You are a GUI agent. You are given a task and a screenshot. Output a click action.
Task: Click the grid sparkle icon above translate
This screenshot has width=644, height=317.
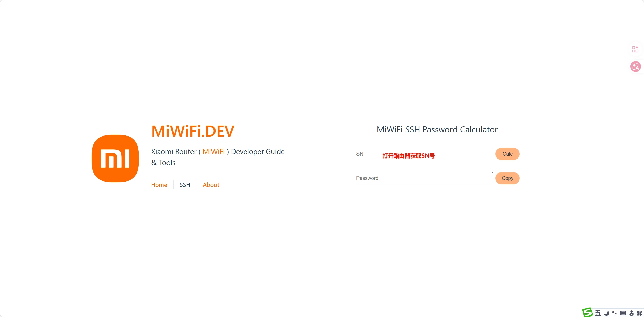pos(635,49)
